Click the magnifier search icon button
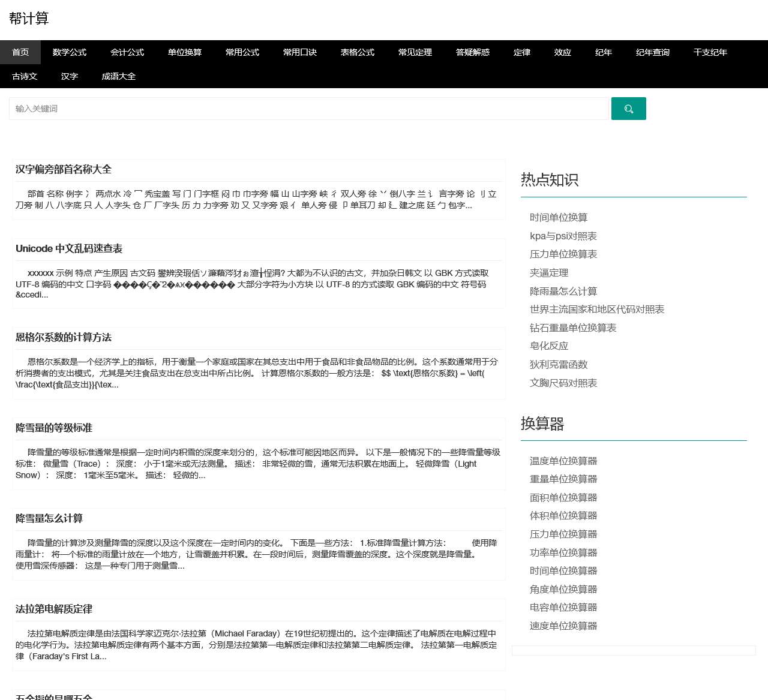768x700 pixels. coord(628,109)
